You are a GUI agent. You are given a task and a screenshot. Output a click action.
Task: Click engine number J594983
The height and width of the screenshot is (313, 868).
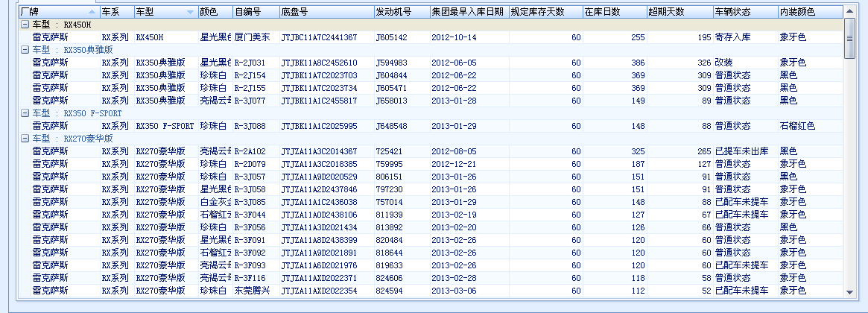(391, 63)
